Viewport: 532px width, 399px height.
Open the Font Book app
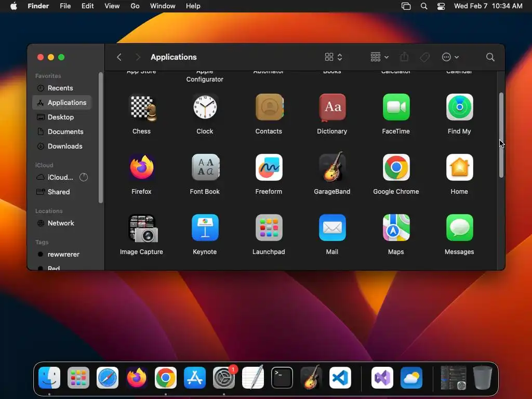(x=205, y=167)
